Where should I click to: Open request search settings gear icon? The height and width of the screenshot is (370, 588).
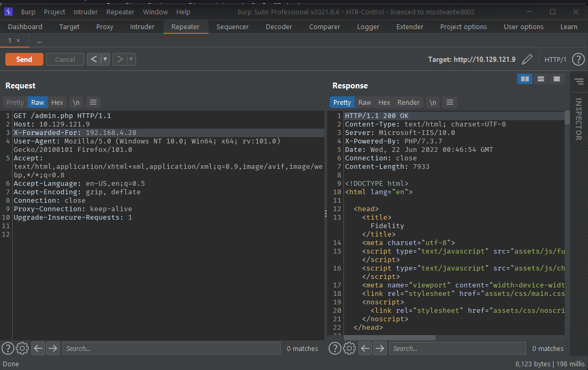[x=22, y=348]
